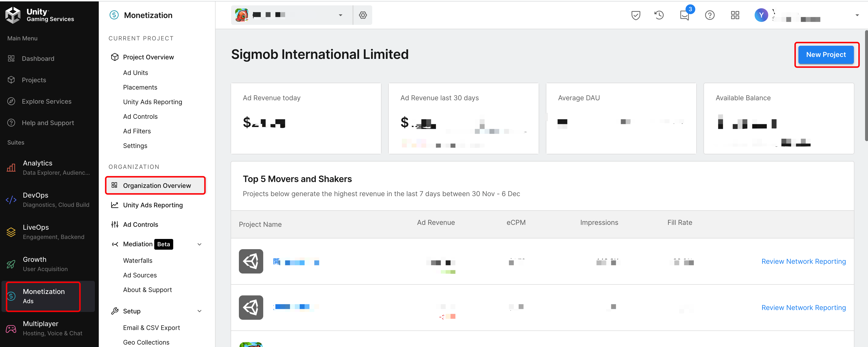Open Waterfalls under Mediation
This screenshot has width=868, height=347.
137,260
